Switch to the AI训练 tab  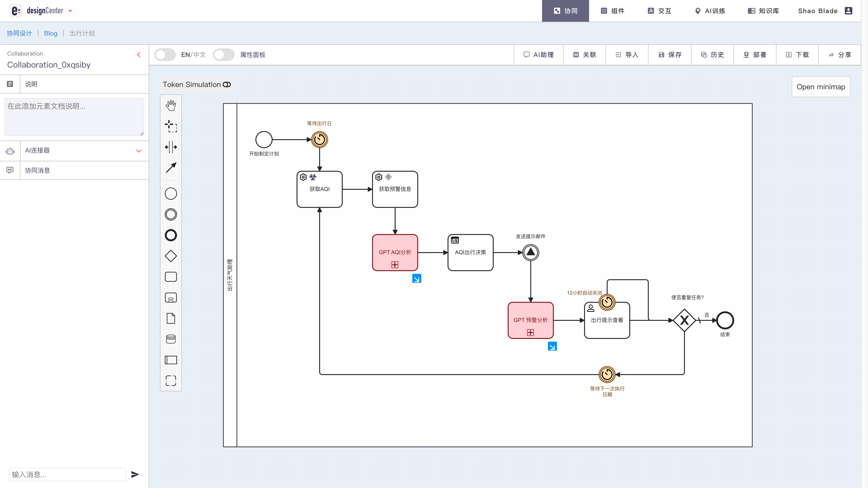[x=710, y=11]
